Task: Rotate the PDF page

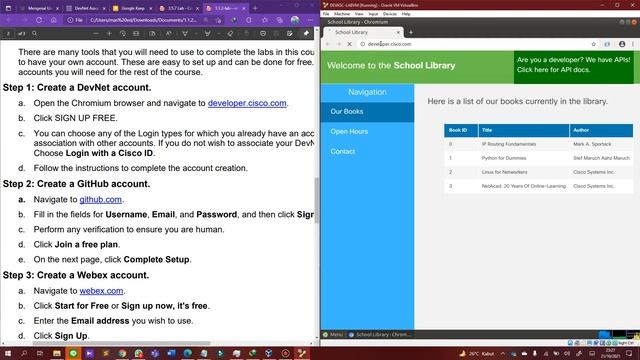Action: tap(122, 33)
